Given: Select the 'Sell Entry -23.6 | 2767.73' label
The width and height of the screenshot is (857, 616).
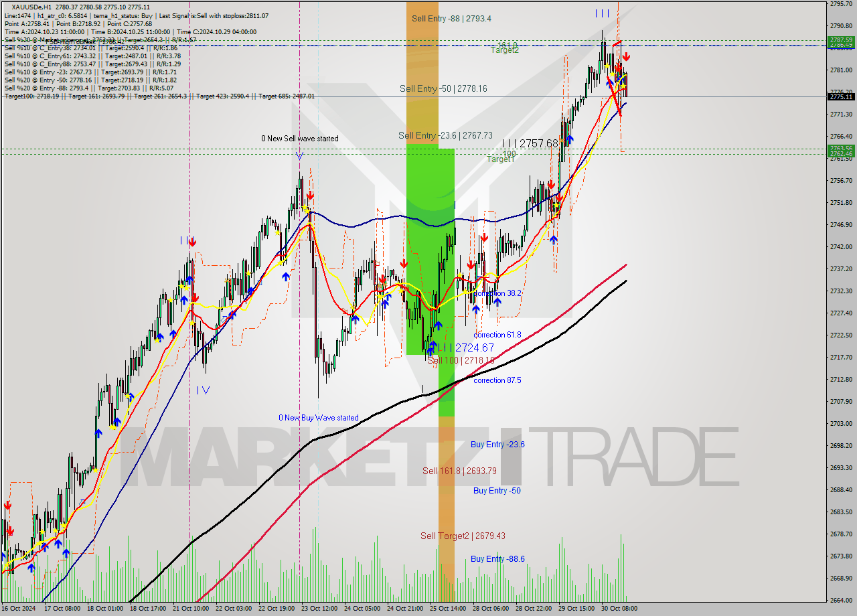Looking at the screenshot, I should point(445,135).
